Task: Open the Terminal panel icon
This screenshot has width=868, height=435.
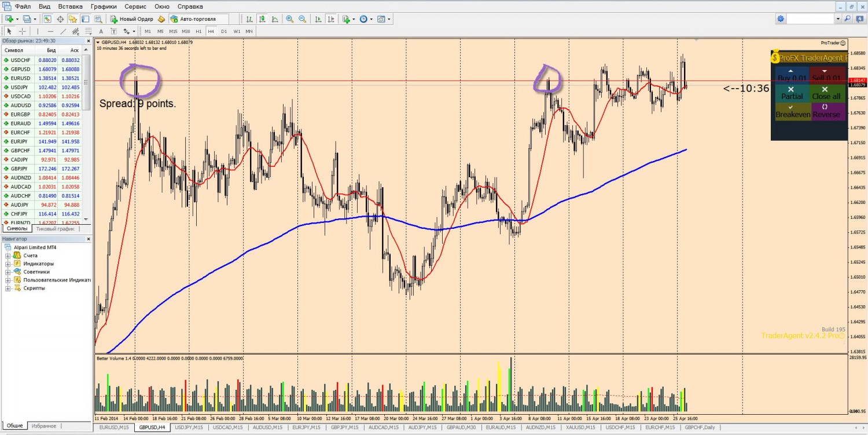Action: pos(85,19)
